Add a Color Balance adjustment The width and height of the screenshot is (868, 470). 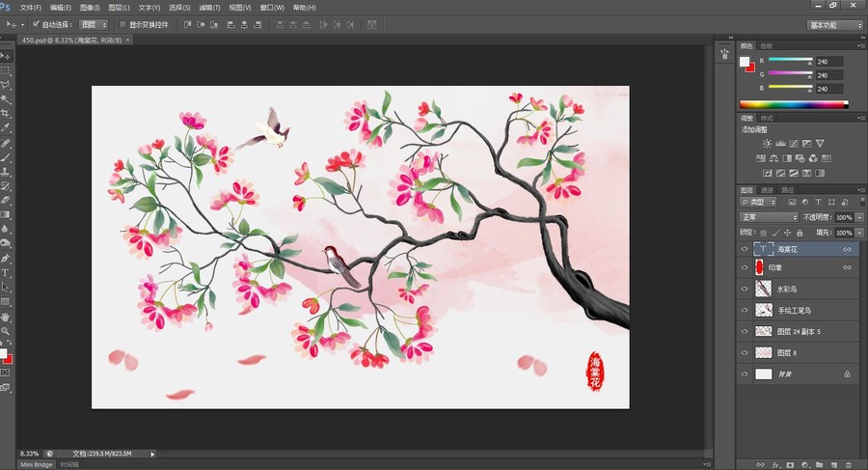pos(773,158)
